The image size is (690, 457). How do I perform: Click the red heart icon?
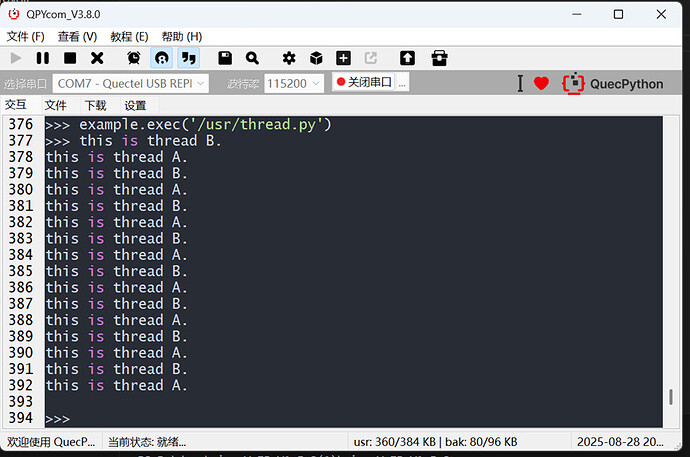[541, 84]
